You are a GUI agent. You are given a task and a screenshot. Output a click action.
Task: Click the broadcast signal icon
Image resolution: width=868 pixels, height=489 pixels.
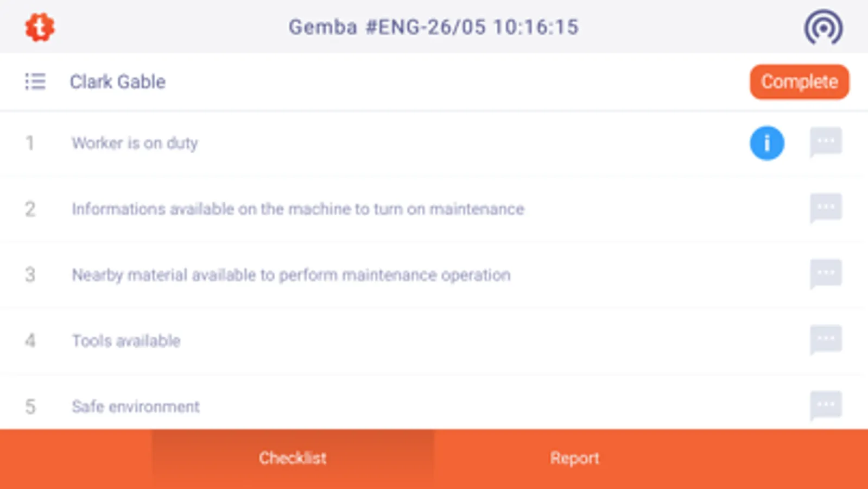pos(823,27)
